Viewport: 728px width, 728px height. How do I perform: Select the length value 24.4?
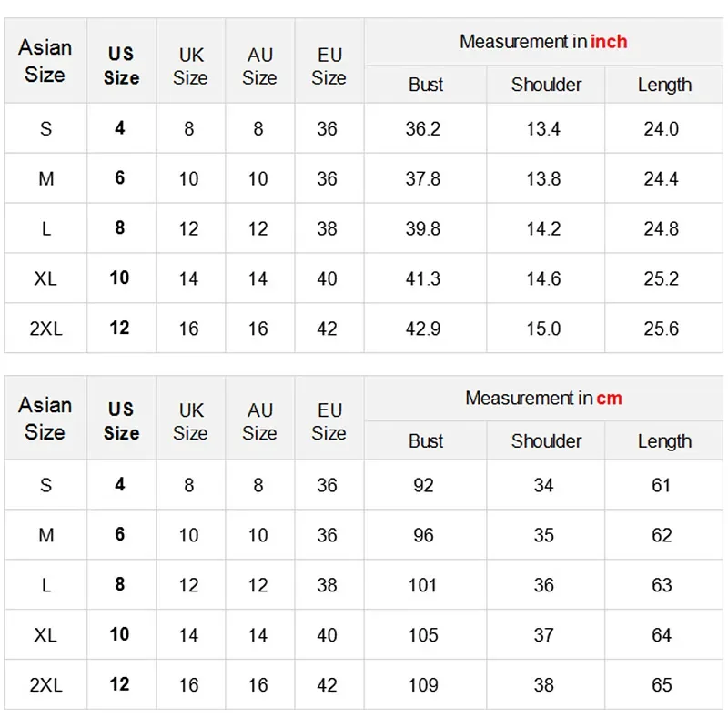click(662, 179)
